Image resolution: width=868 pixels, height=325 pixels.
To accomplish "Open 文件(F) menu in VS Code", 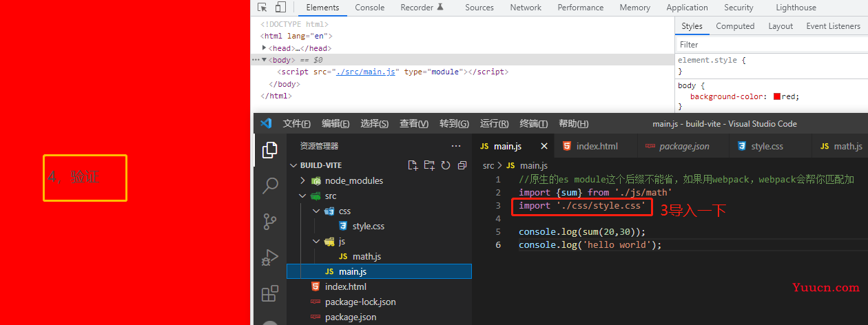I will pos(296,124).
